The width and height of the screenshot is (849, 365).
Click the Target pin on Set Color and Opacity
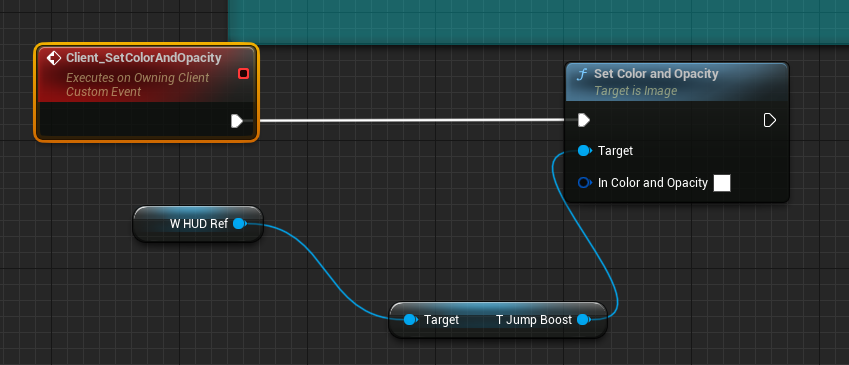[584, 151]
